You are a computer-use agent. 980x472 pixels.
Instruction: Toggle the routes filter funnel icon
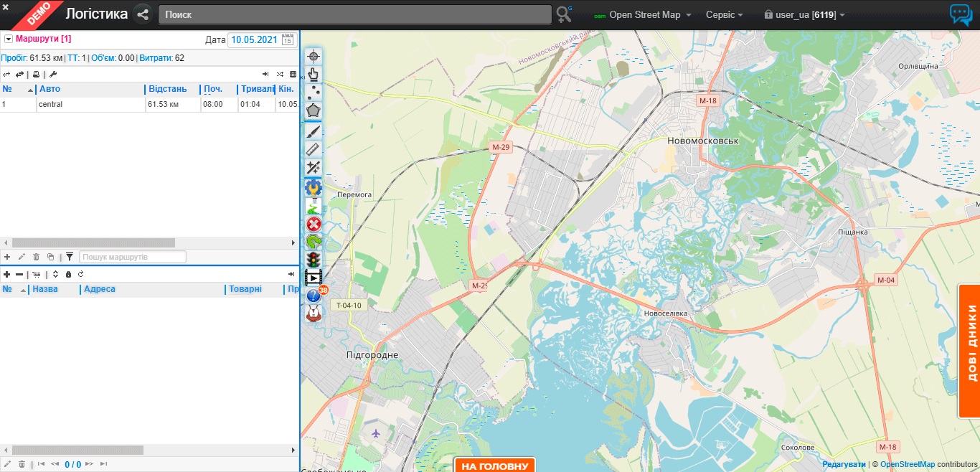[70, 257]
